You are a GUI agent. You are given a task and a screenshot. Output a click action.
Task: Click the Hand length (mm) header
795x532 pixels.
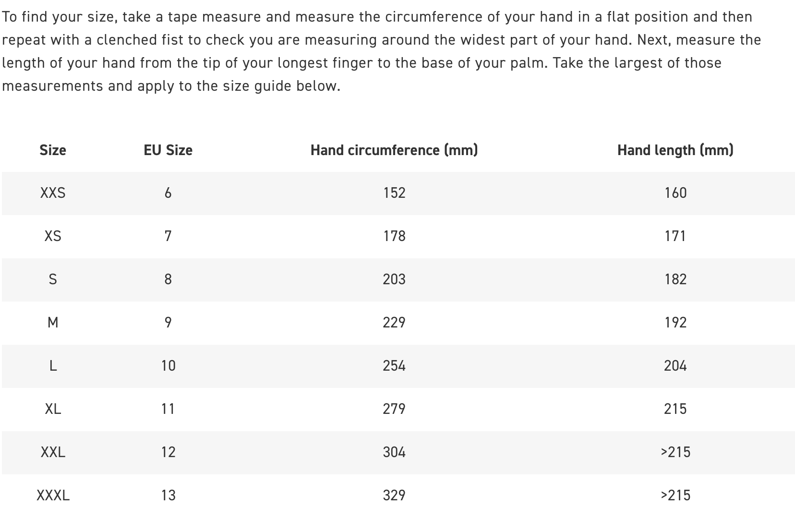tap(675, 150)
